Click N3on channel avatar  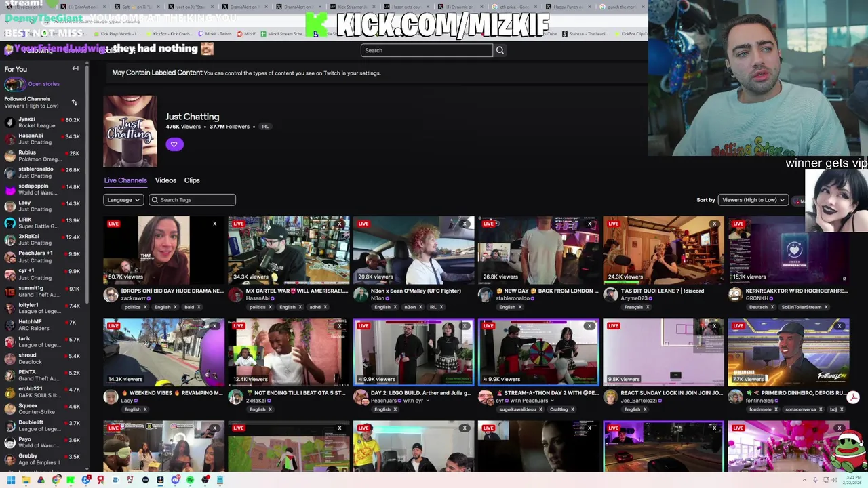(360, 295)
